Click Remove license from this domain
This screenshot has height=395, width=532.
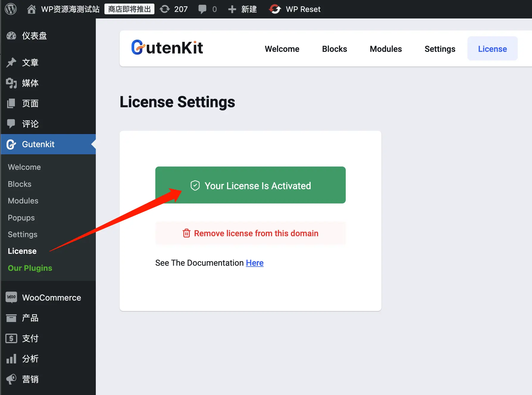pyautogui.click(x=251, y=233)
